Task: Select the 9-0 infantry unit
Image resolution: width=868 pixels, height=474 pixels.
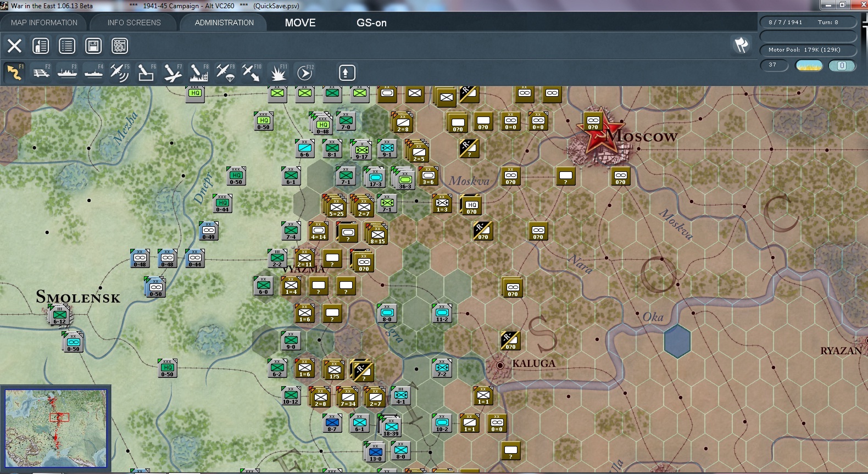Action: tap(291, 341)
